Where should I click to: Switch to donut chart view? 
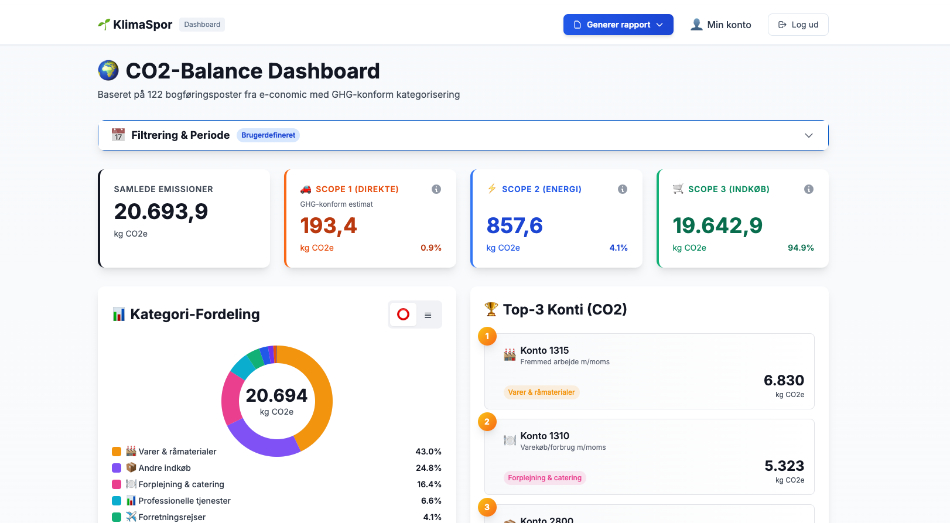403,314
